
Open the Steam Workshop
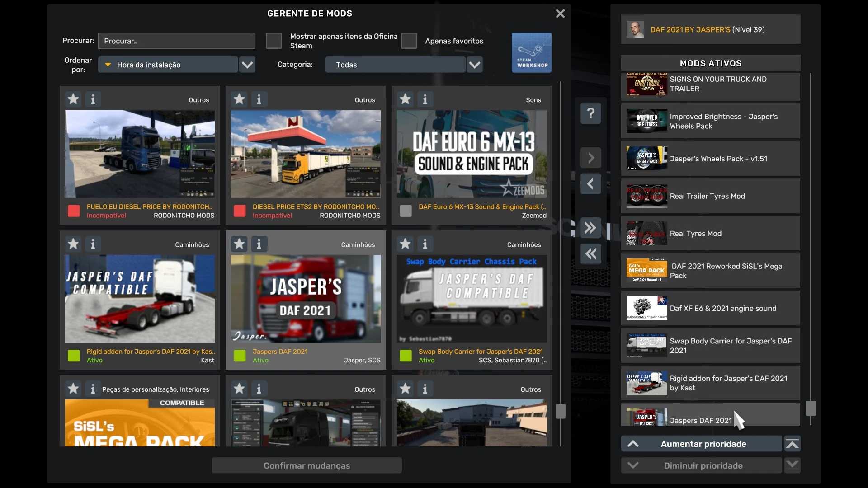[532, 52]
